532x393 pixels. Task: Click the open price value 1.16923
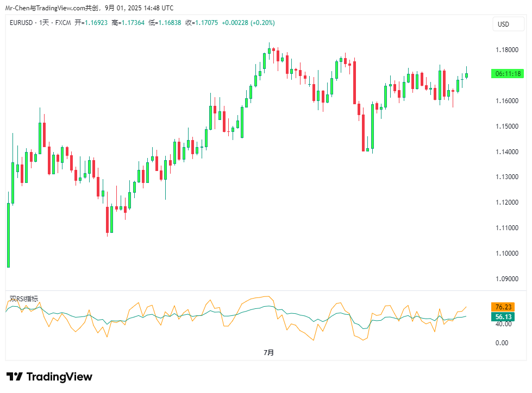(x=96, y=23)
